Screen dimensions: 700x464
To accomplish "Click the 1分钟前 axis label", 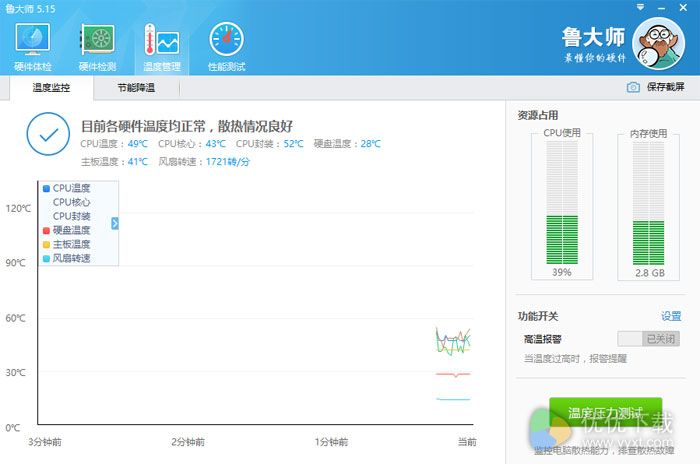I will pyautogui.click(x=331, y=442).
